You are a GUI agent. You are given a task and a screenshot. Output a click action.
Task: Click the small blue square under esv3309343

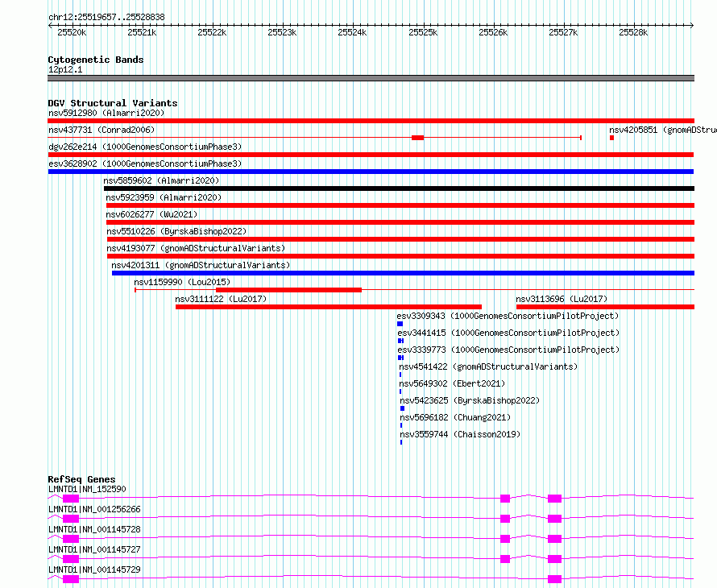click(400, 324)
